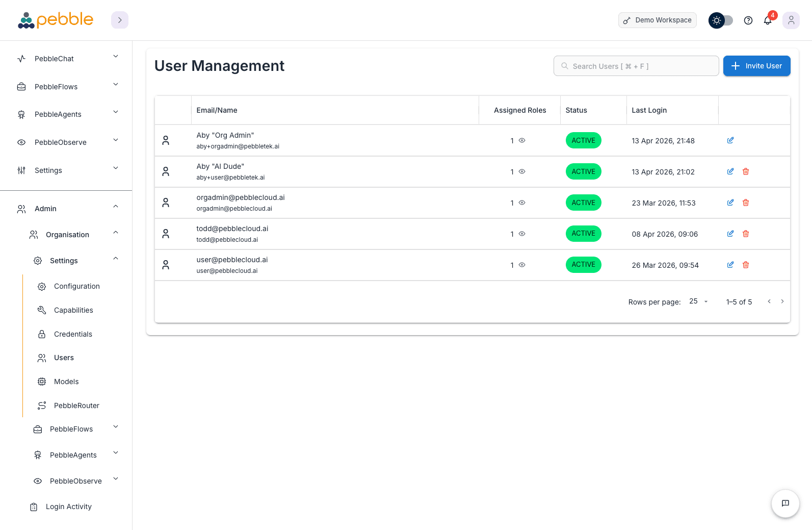Click the Assigned Roles column header
812x530 pixels.
520,110
